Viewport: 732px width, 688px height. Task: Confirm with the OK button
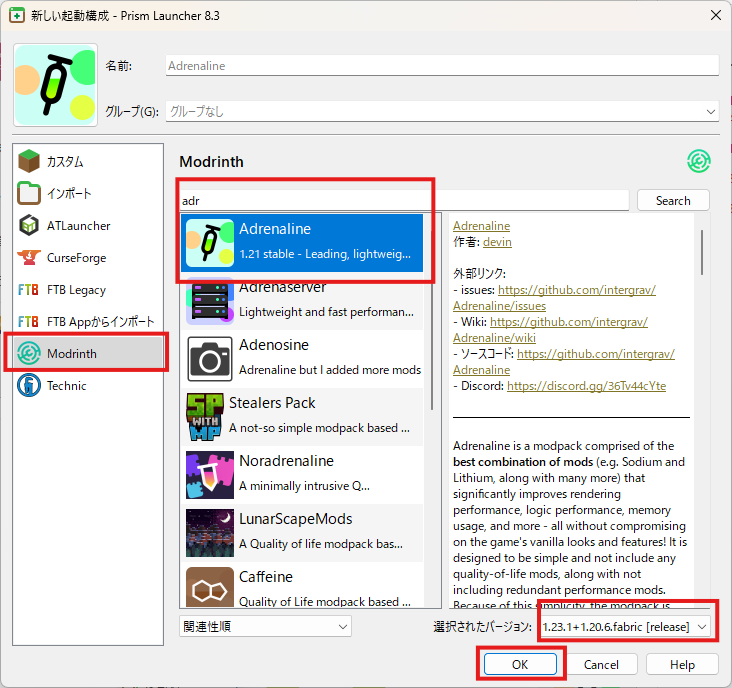(x=520, y=664)
